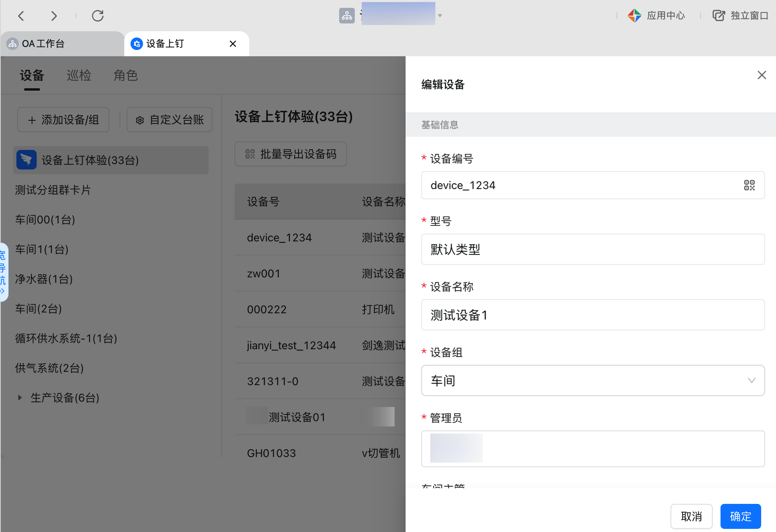
Task: Open 应用中心
Action: click(656, 16)
